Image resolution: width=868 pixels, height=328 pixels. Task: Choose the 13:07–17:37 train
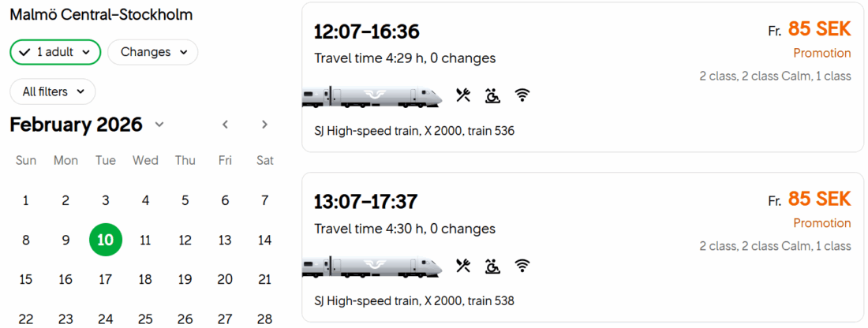(367, 201)
